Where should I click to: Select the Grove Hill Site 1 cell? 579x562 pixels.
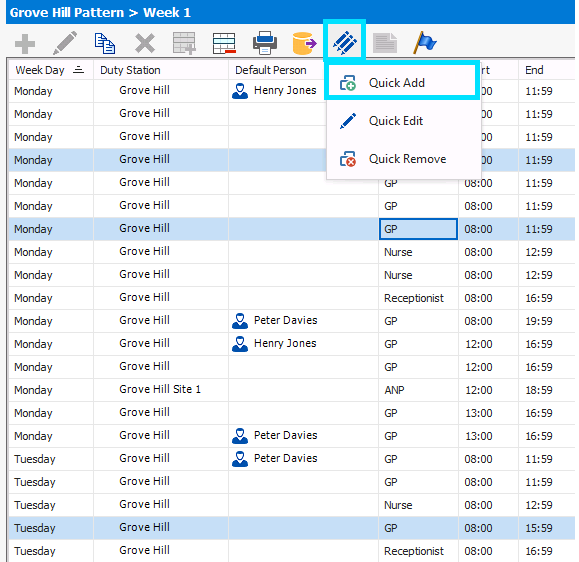click(x=161, y=390)
